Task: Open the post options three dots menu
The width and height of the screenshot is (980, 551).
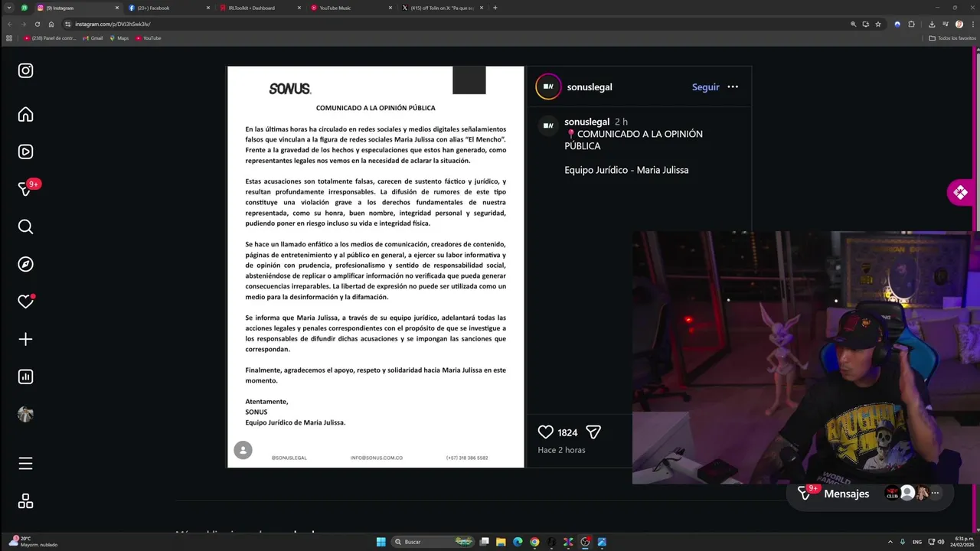Action: (x=733, y=86)
